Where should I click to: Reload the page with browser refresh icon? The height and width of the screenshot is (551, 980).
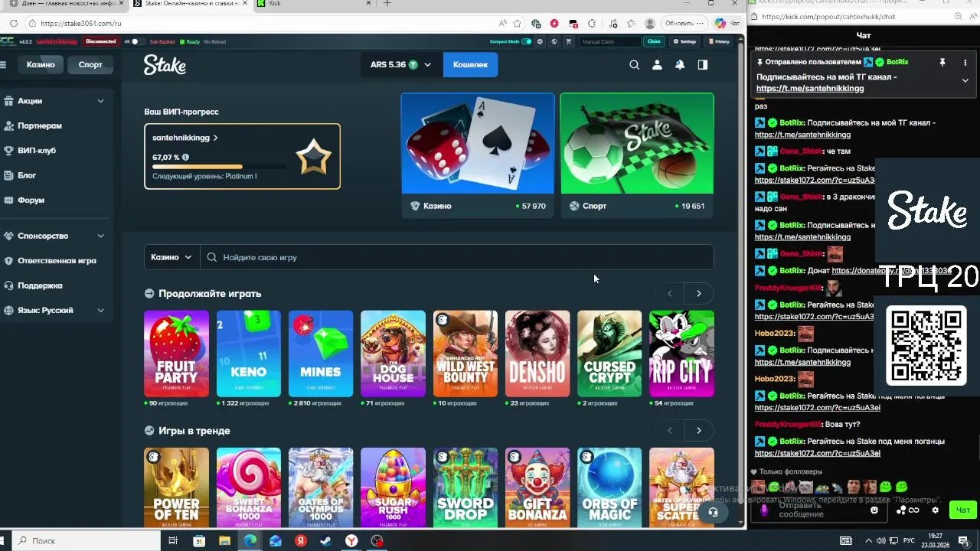point(14,24)
